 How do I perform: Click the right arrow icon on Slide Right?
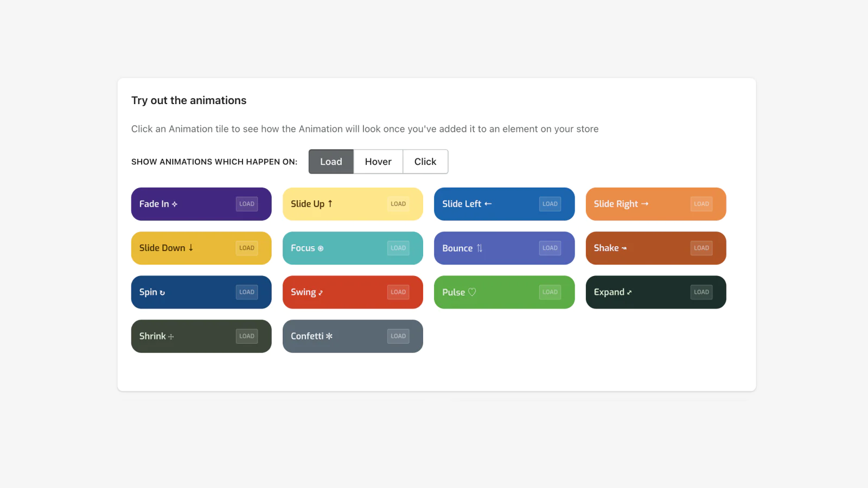click(x=644, y=204)
